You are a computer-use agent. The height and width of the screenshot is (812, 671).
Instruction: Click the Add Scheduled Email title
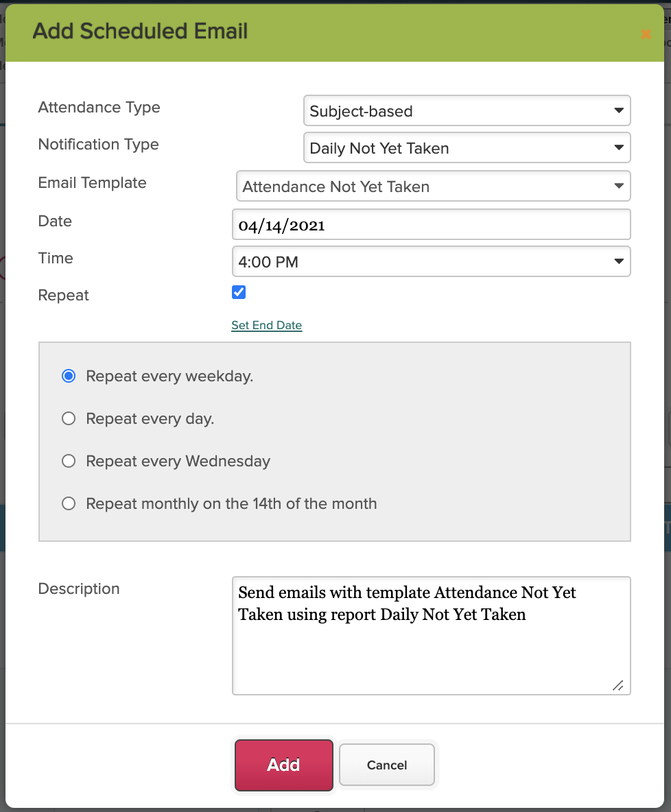pyautogui.click(x=141, y=31)
